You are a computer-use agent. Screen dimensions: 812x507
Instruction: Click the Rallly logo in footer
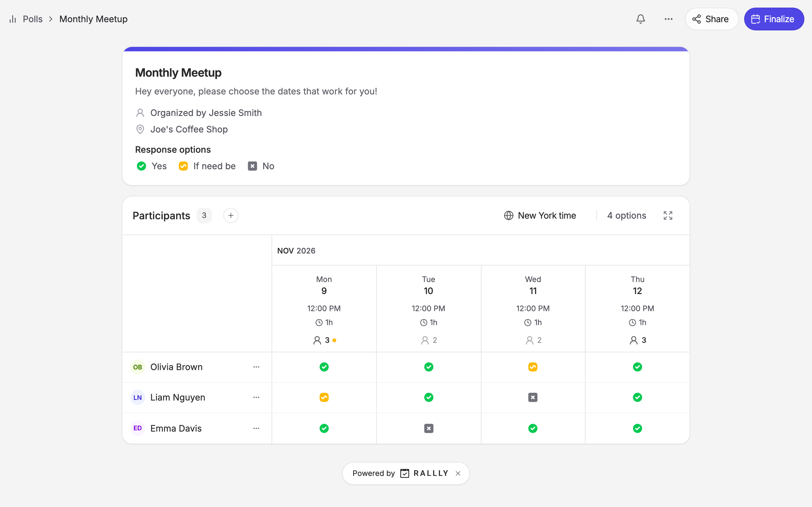[424, 473]
